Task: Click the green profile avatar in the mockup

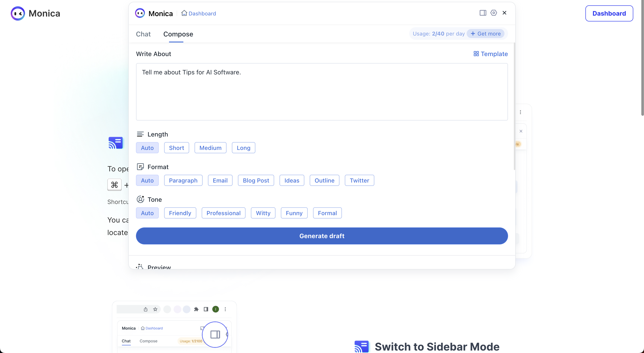Action: [216, 309]
